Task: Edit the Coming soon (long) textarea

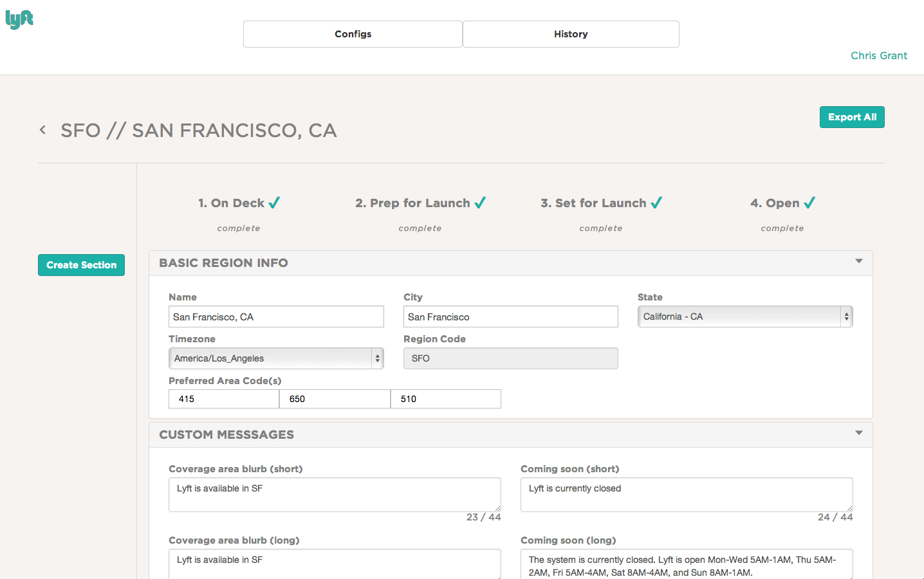Action: coord(687,564)
